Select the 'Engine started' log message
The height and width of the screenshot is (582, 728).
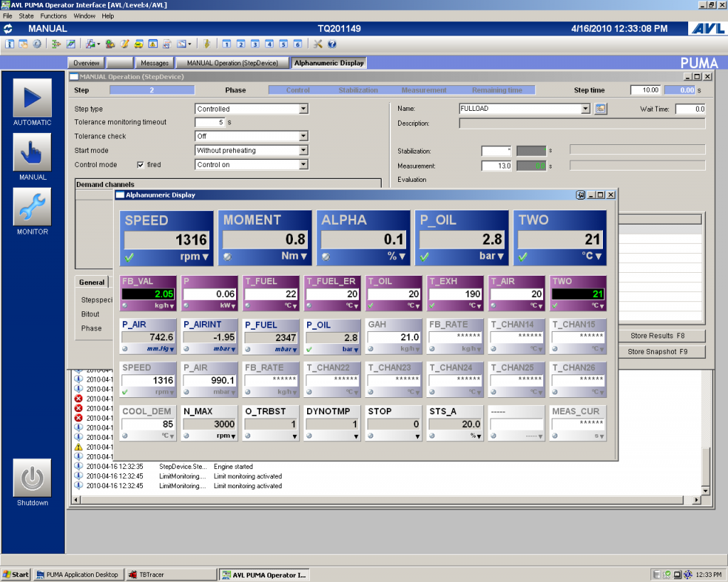[233, 467]
